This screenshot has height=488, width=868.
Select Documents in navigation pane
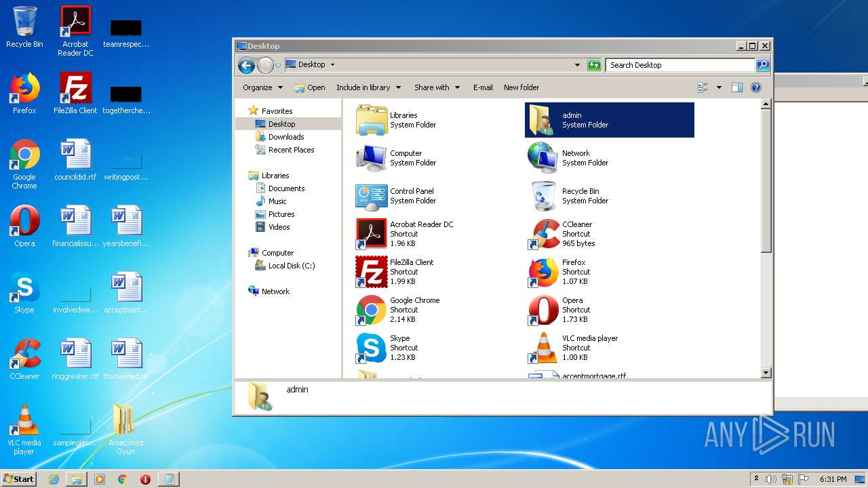coord(280,188)
